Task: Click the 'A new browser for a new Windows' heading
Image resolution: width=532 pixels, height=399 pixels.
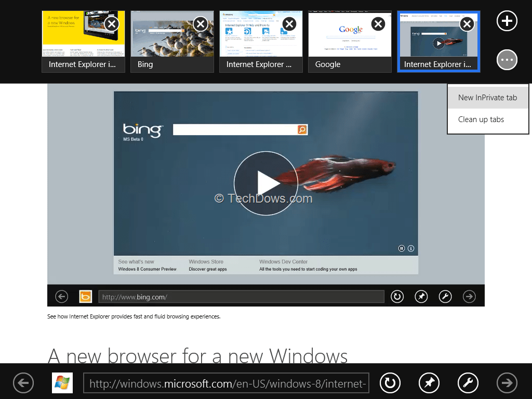Action: coord(198,355)
